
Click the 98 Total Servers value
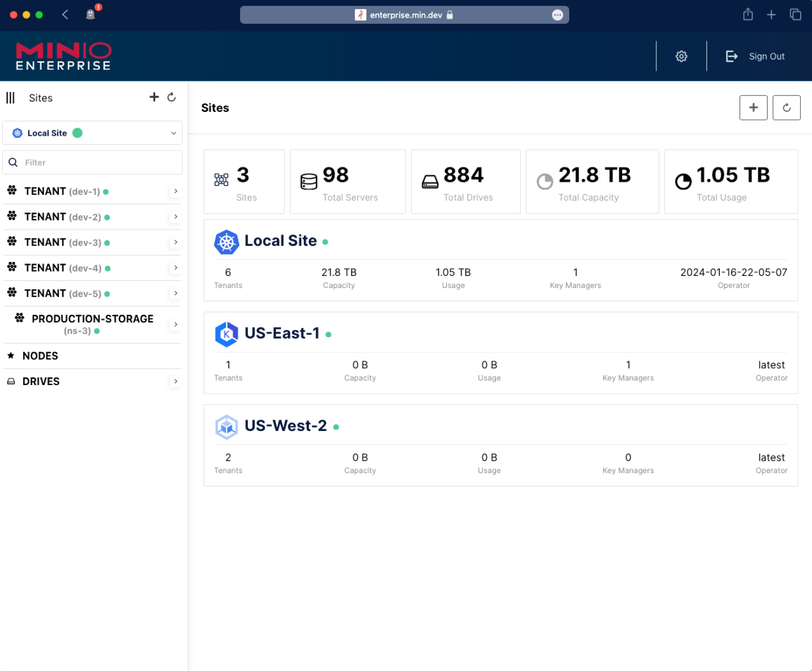click(336, 175)
